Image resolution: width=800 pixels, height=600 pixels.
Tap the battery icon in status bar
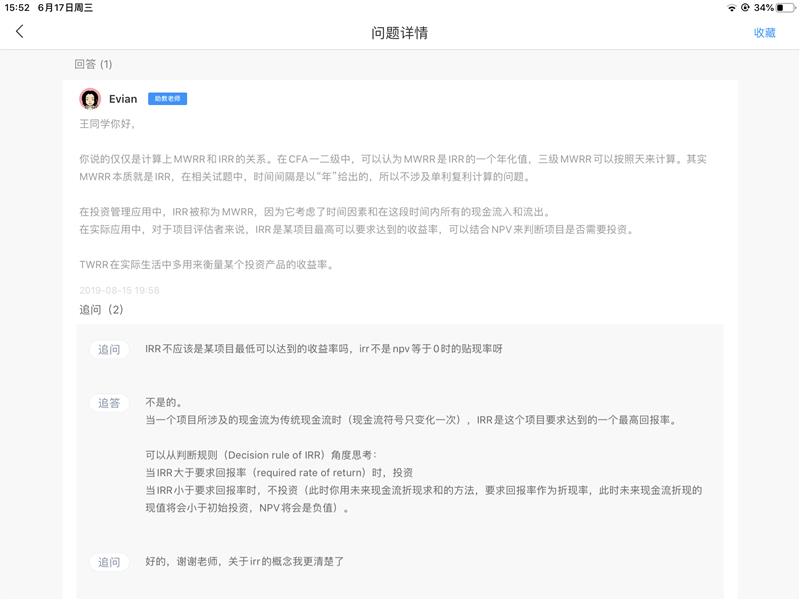click(x=783, y=7)
